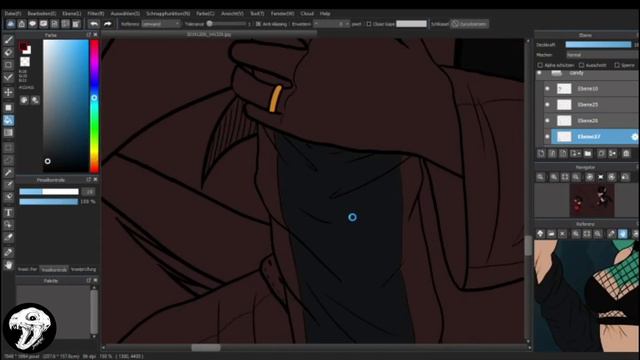Open the Filter menu
The height and width of the screenshot is (360, 640).
(x=96, y=13)
